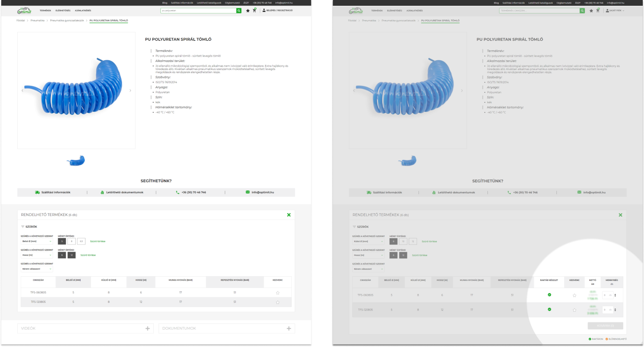Open favorites star in left page header
644x347 pixels.
click(x=248, y=10)
